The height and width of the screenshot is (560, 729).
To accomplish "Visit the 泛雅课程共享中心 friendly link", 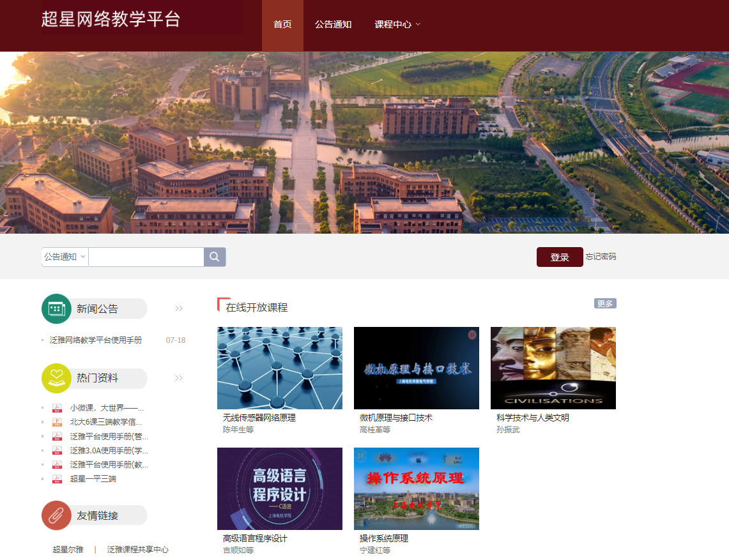I will click(x=138, y=549).
